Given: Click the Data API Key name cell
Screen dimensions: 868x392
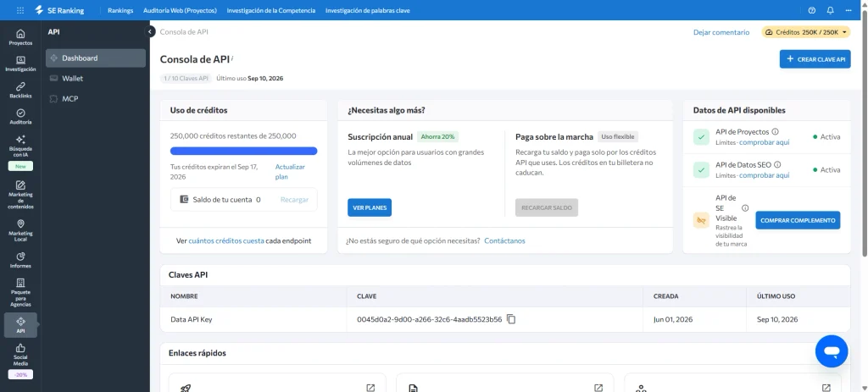Looking at the screenshot, I should click(253, 319).
